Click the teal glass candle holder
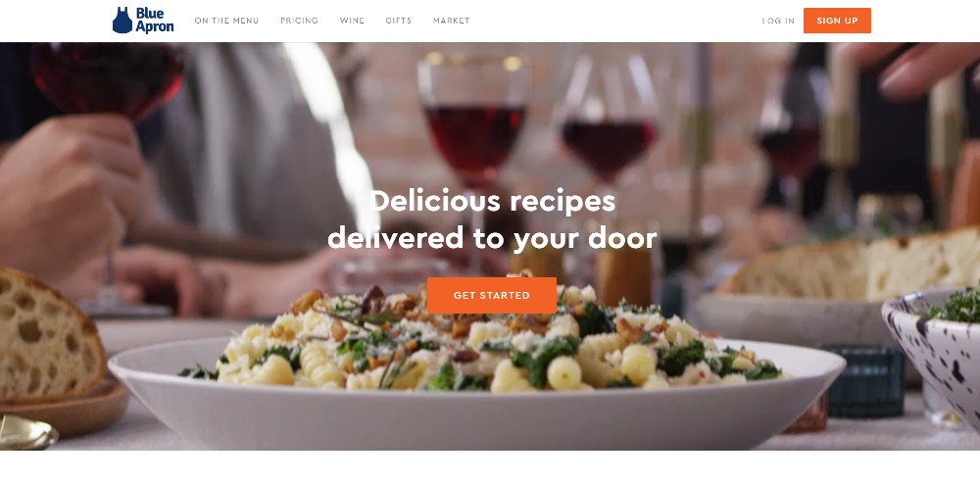 (x=864, y=381)
